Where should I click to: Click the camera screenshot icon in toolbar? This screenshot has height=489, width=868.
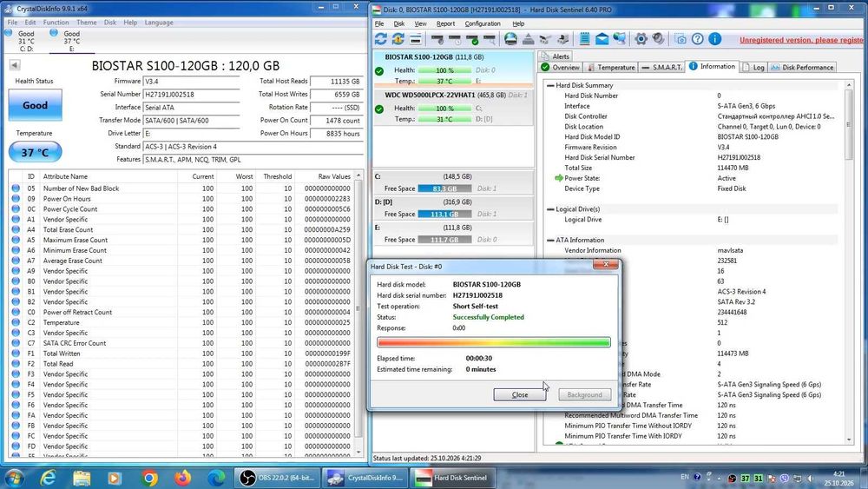point(681,39)
